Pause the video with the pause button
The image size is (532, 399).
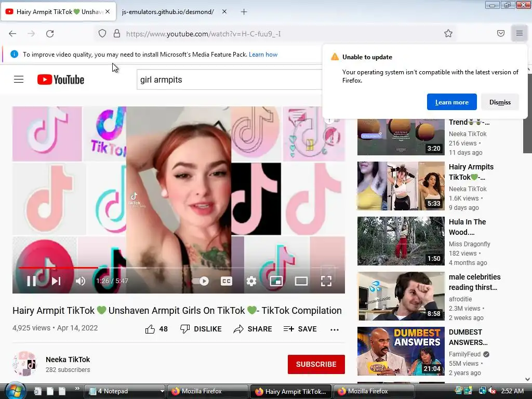tap(31, 281)
